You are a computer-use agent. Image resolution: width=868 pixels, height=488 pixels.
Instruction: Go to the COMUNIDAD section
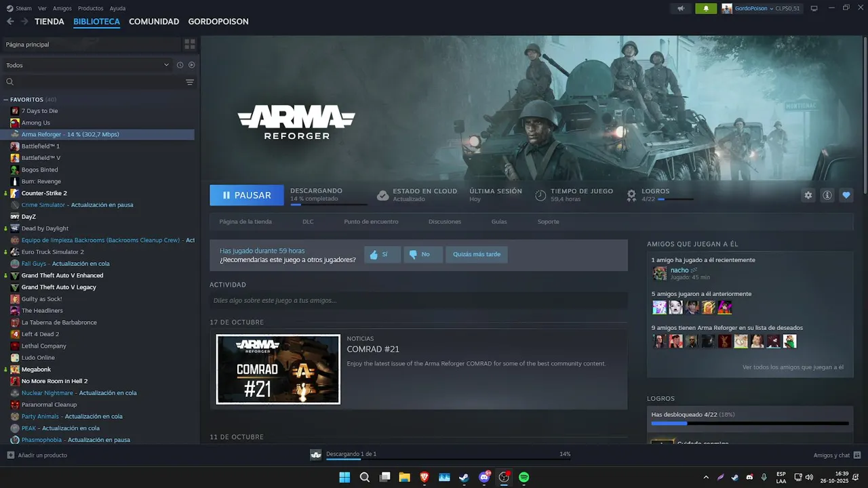point(154,22)
